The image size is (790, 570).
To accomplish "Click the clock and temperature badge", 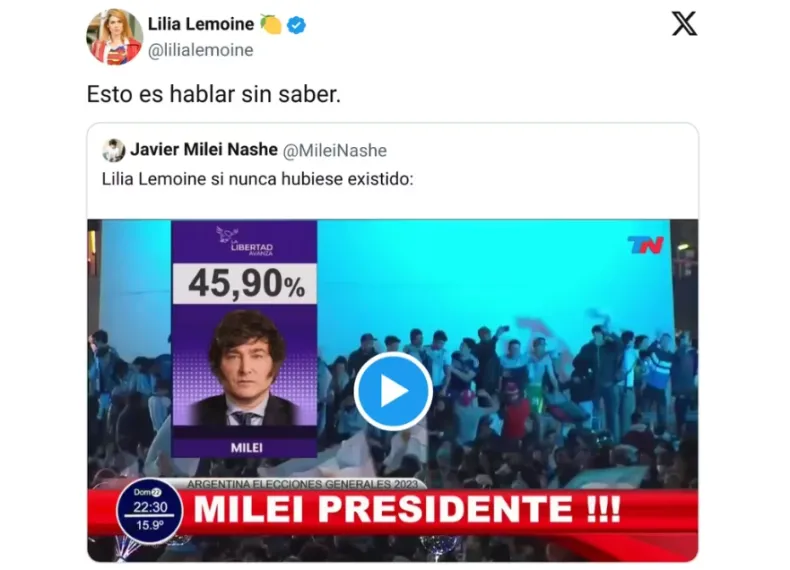I will point(150,510).
